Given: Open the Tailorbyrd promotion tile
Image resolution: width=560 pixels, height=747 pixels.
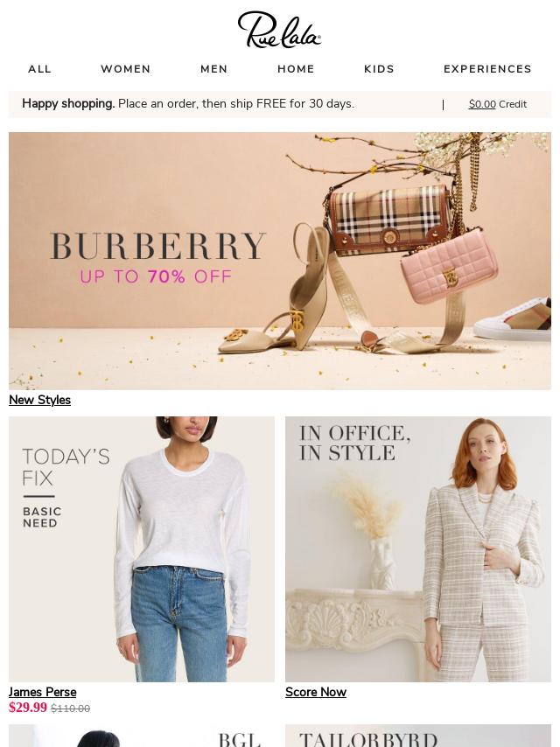Looking at the screenshot, I should pos(418,736).
